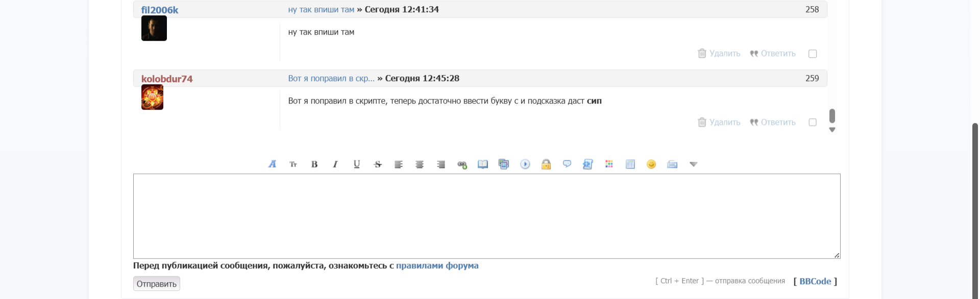Screen dimensions: 980x299
Task: Click the trash icon in kolobdur74's post
Action: pos(702,122)
